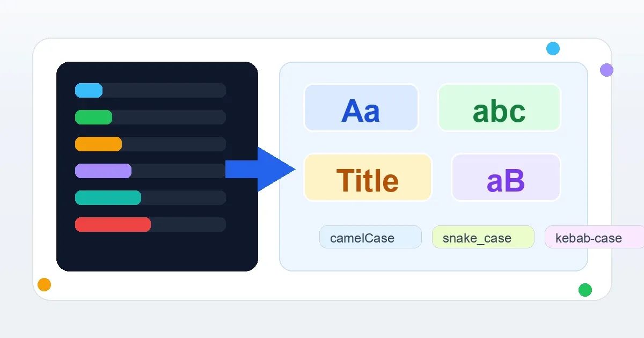Select the snake_case chip
Viewport: 644px width, 338px height.
483,237
